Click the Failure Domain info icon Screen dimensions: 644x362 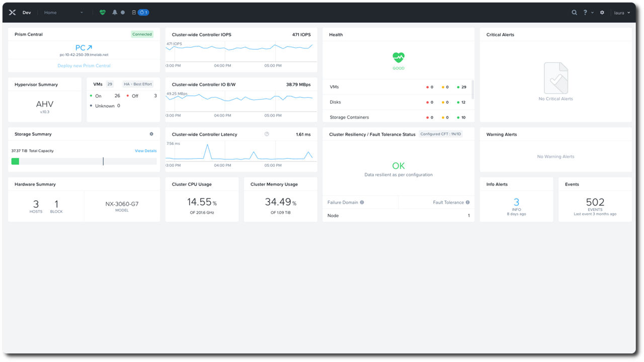362,203
